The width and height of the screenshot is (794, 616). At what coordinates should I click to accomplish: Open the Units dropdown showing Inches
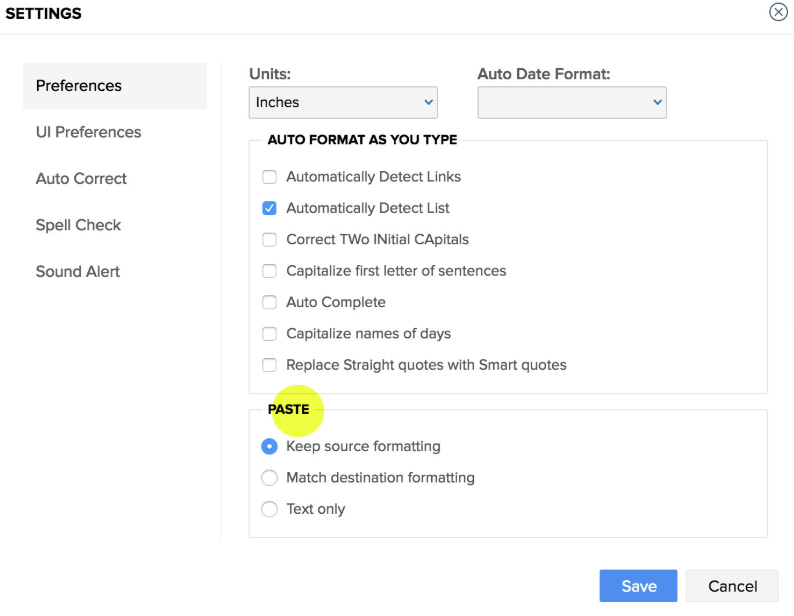pos(343,102)
